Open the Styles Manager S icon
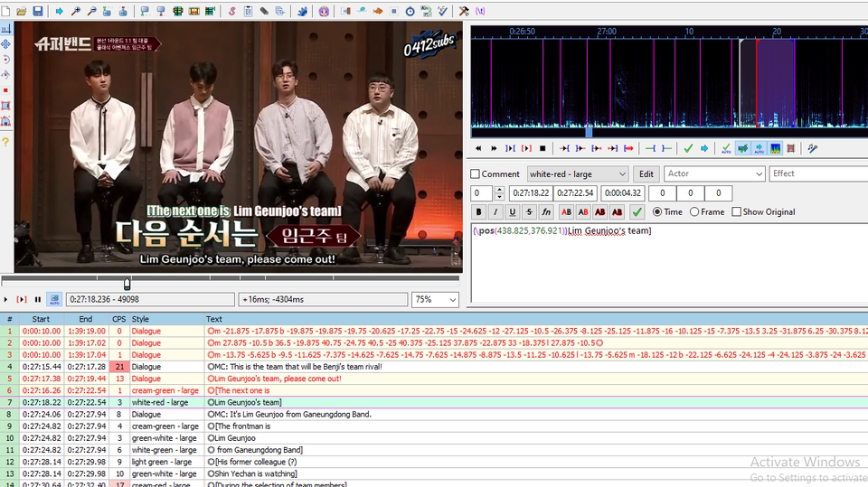This screenshot has width=868, height=487. click(232, 11)
